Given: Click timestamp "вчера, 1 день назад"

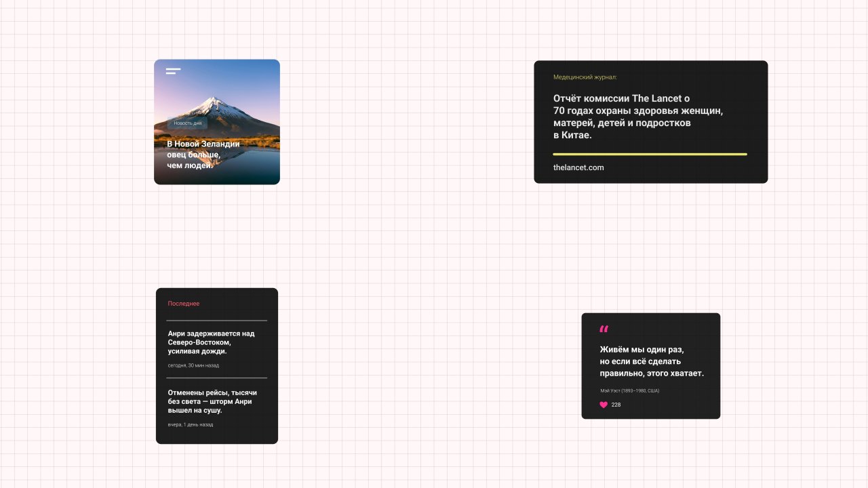Looking at the screenshot, I should [x=191, y=425].
